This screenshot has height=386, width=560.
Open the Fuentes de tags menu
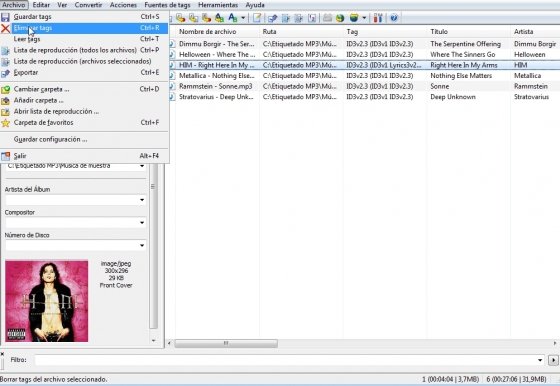pyautogui.click(x=167, y=5)
